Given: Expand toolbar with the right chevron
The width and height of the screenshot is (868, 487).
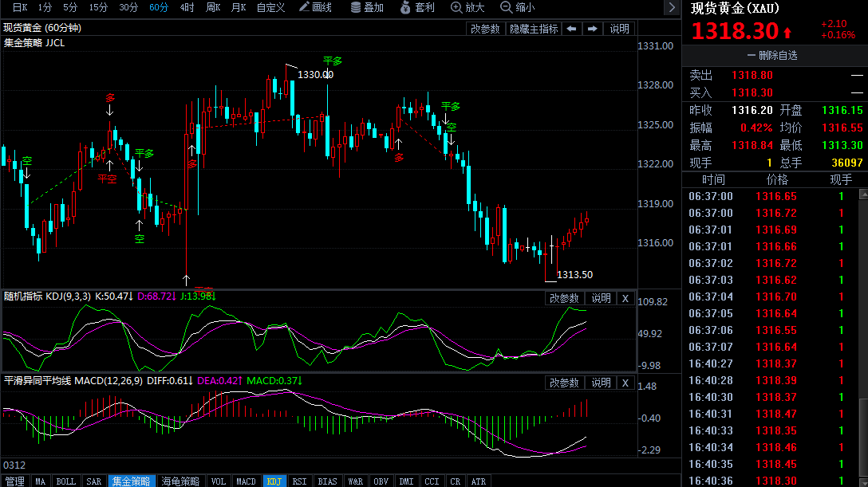Looking at the screenshot, I should pos(672,7).
